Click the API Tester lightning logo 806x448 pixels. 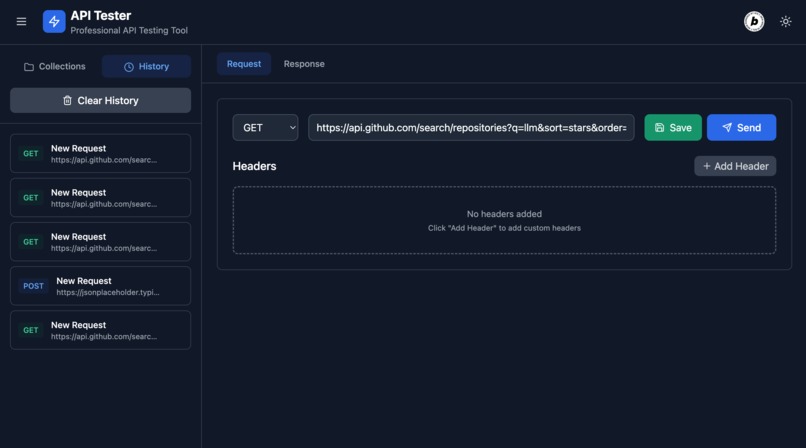[54, 22]
